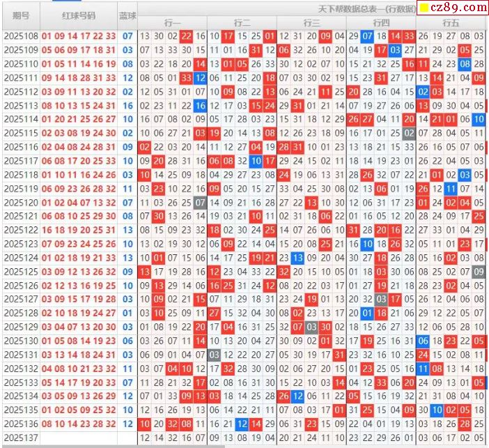Click blue ball 07 for issue 2025108
This screenshot has width=489, height=448.
[x=127, y=36]
